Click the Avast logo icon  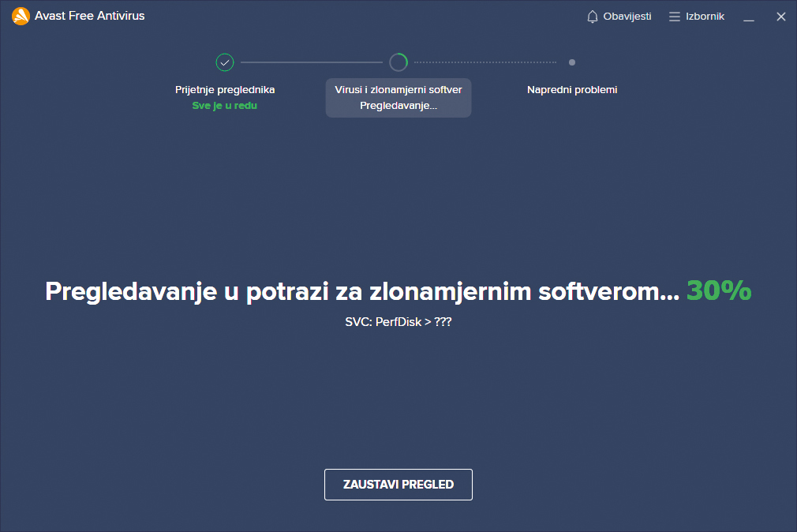click(x=21, y=16)
